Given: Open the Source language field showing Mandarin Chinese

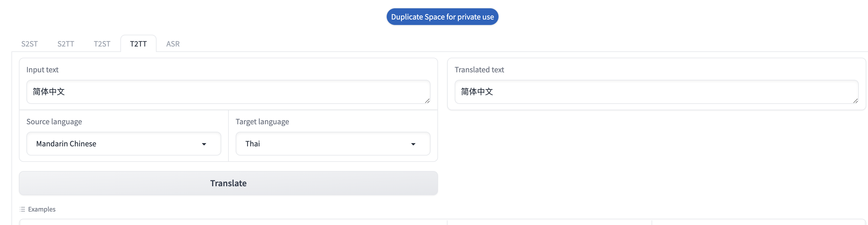Looking at the screenshot, I should [x=115, y=144].
